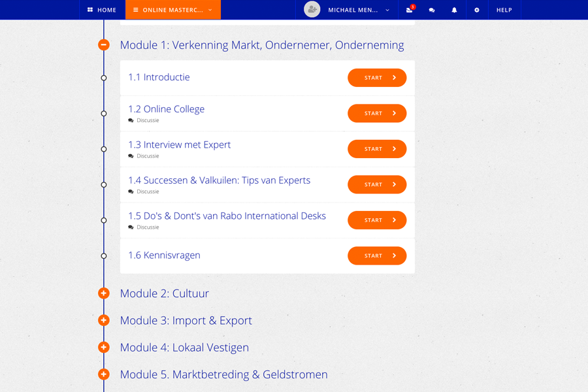Open 1.4 Successen & Valkuilen: Tips van Experts link
Image resolution: width=588 pixels, height=392 pixels.
coord(220,180)
